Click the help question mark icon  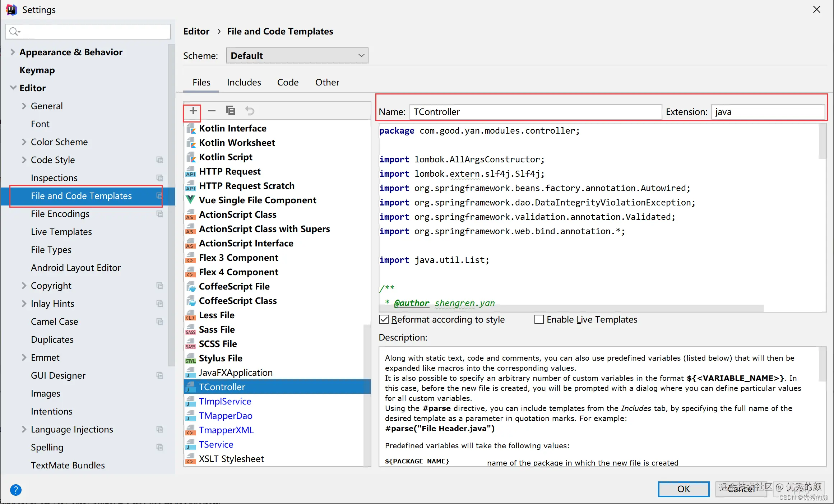(x=16, y=490)
